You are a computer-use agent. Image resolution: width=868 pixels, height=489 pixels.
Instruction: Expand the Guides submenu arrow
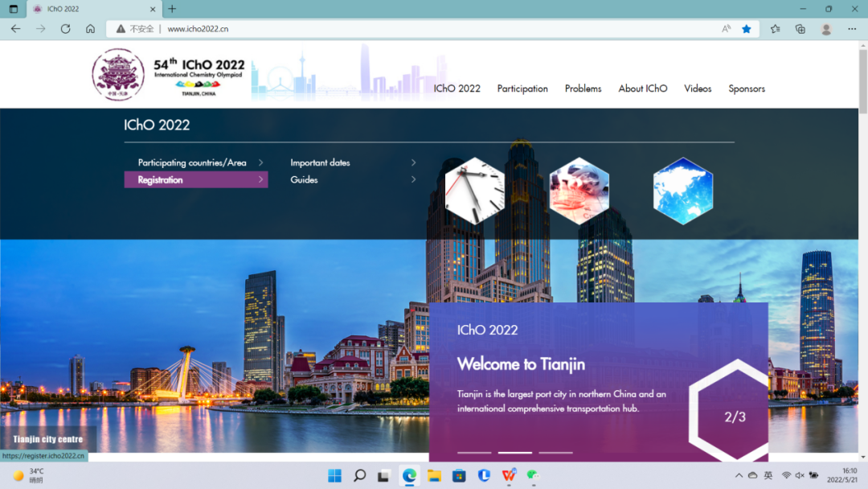click(x=413, y=179)
